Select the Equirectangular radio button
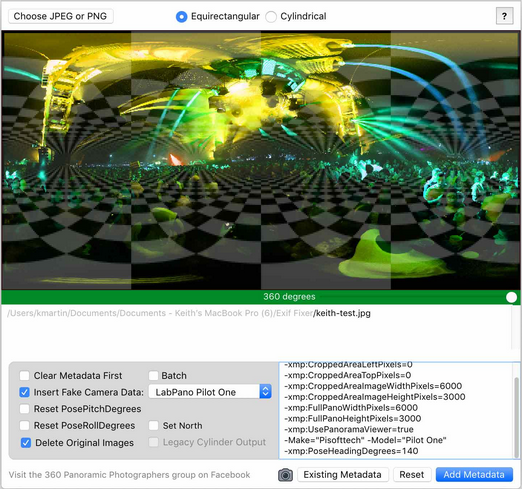This screenshot has width=522, height=489. click(181, 16)
